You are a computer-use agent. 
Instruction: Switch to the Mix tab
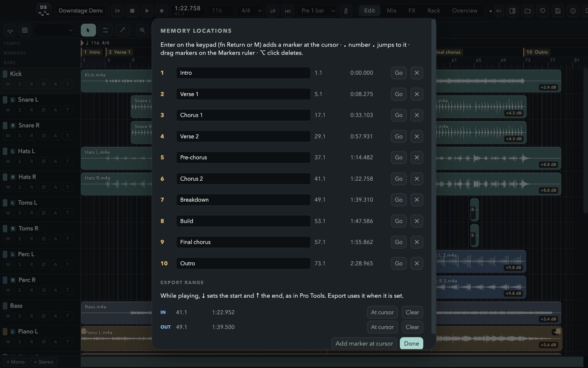tap(391, 11)
